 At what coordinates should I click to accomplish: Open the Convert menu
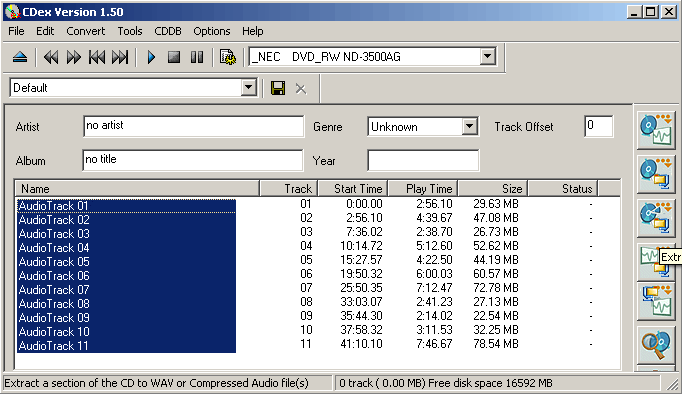[85, 31]
